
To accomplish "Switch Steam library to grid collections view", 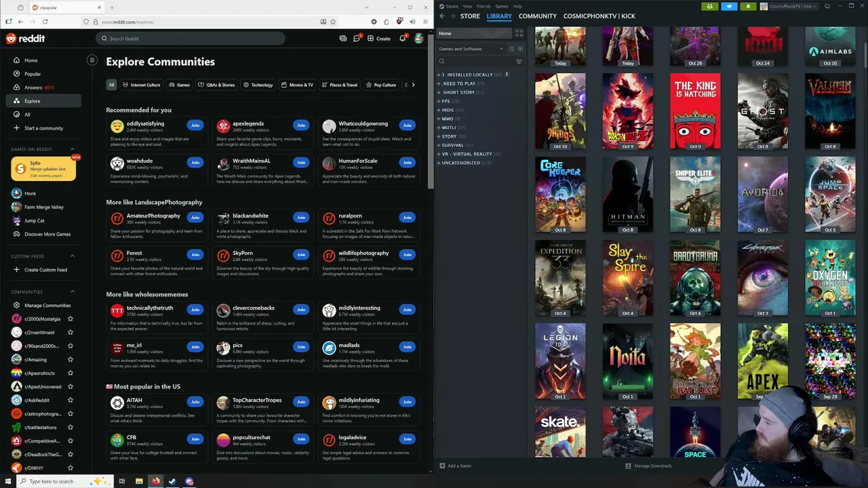I will point(519,33).
